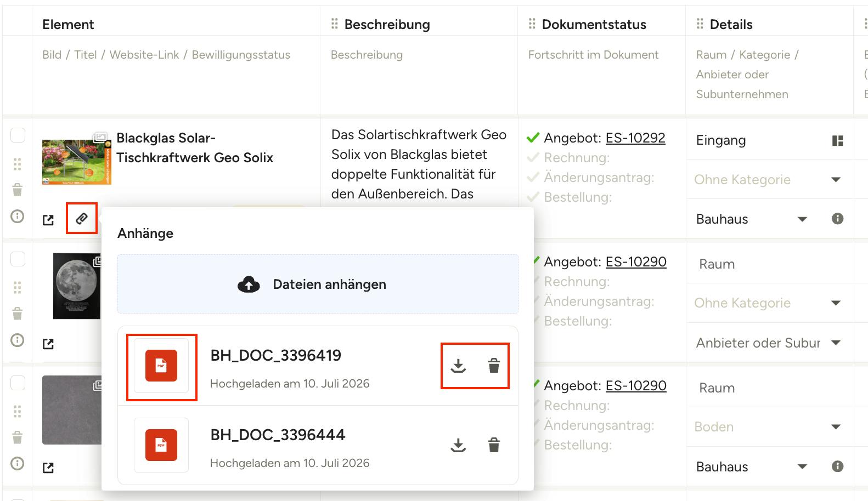The height and width of the screenshot is (501, 868).
Task: Click the Beschreibung column header
Action: click(387, 25)
